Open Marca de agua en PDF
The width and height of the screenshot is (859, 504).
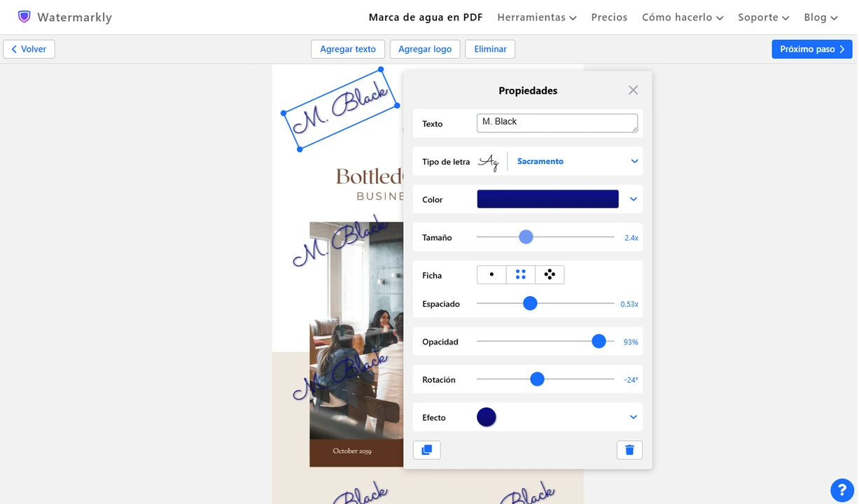426,17
